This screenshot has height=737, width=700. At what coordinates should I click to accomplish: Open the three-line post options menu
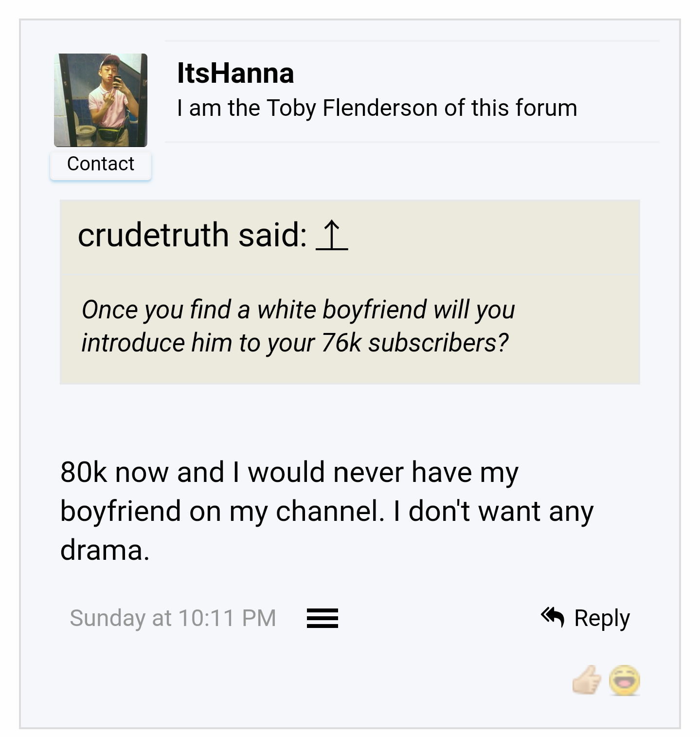322,618
